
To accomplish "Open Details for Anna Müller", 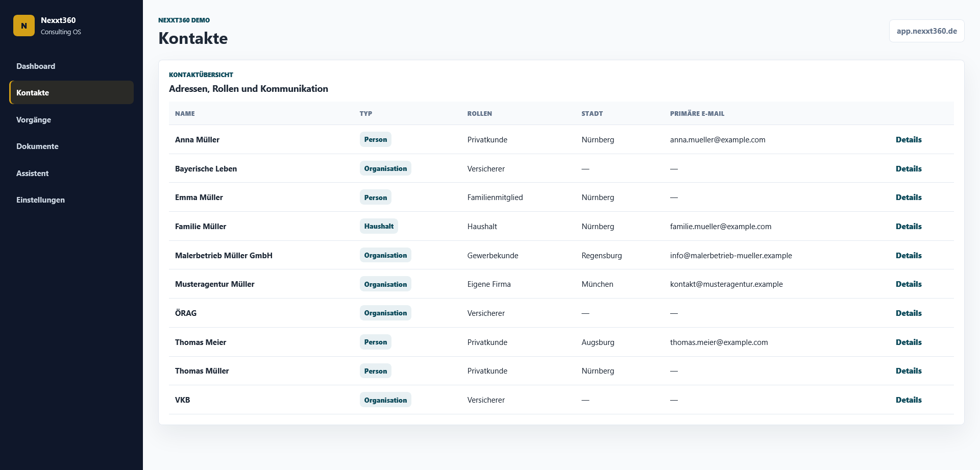I will coord(909,140).
